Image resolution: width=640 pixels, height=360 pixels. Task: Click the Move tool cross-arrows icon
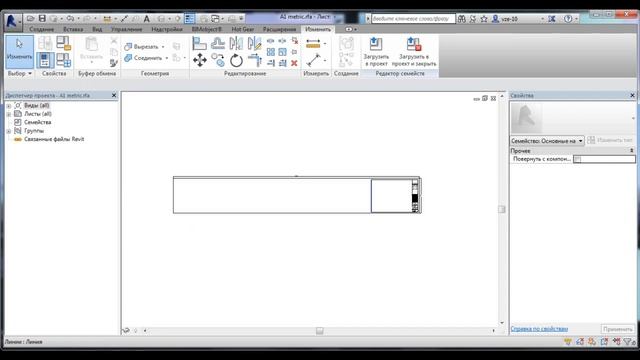(200, 60)
